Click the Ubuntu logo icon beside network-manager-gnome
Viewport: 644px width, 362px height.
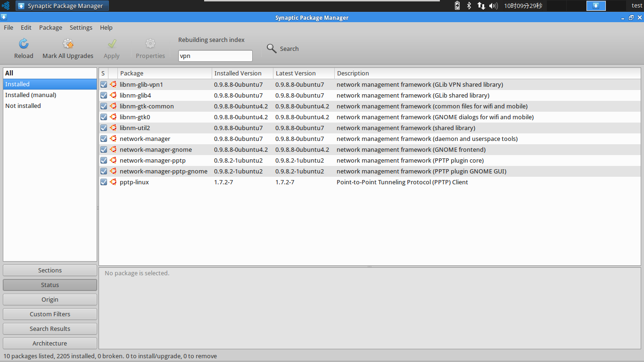coord(113,149)
